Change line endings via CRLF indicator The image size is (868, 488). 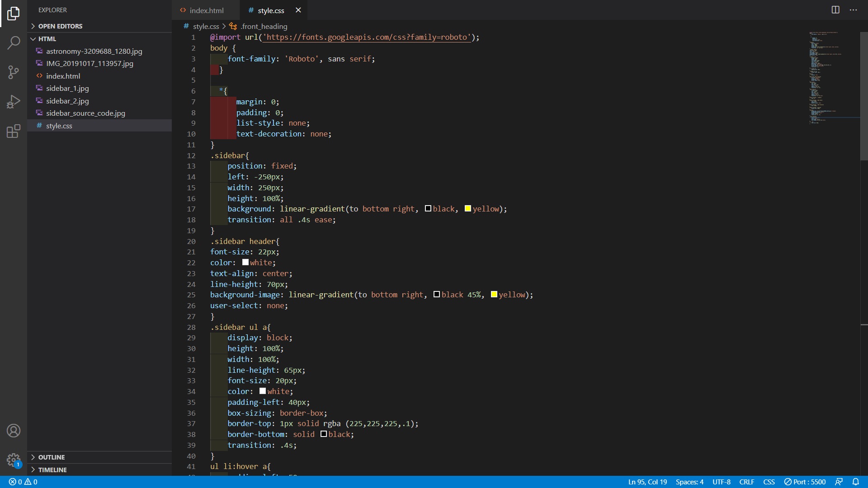click(746, 482)
